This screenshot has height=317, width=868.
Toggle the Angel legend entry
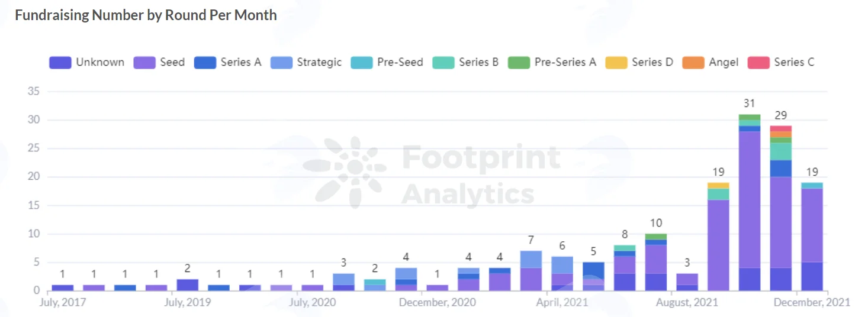pyautogui.click(x=711, y=62)
